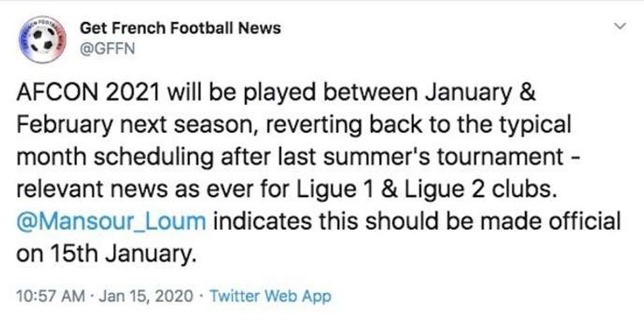Open the Get French Football News profile name
This screenshot has height=321, width=644.
[179, 28]
